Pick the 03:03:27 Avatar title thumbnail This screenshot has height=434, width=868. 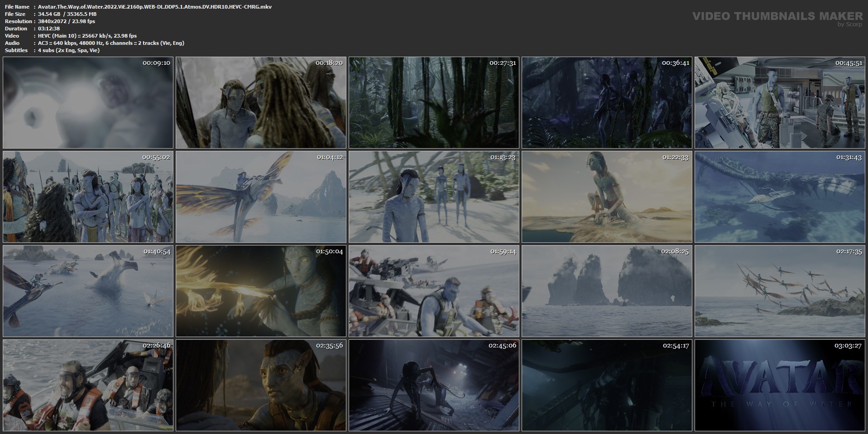[x=780, y=386]
